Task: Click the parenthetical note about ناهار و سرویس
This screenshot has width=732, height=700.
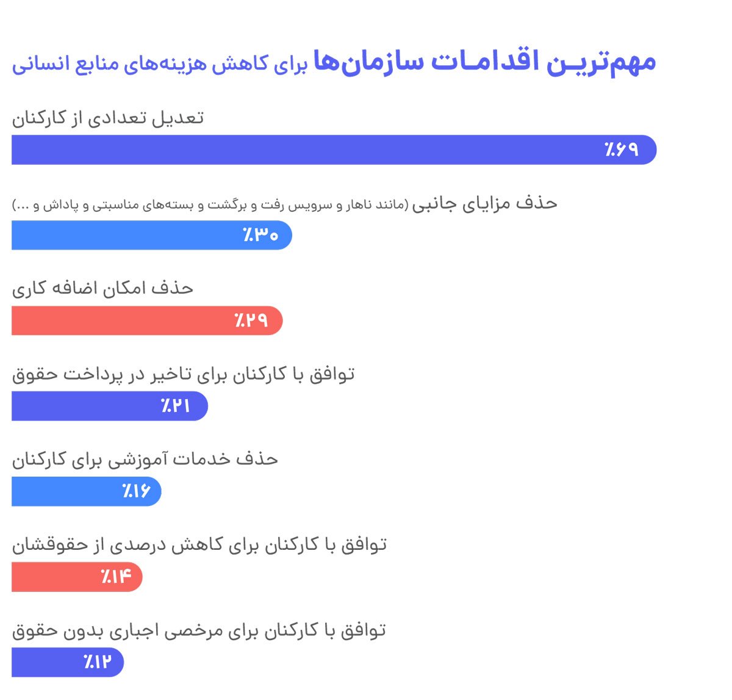Action: click(210, 205)
